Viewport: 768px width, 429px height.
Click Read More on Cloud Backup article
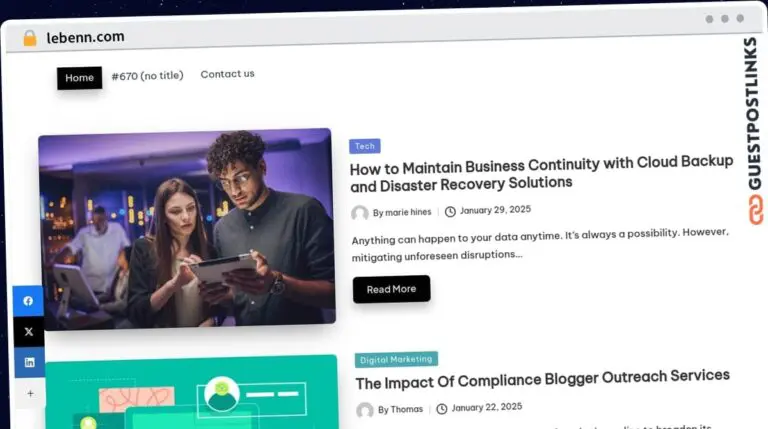(391, 289)
